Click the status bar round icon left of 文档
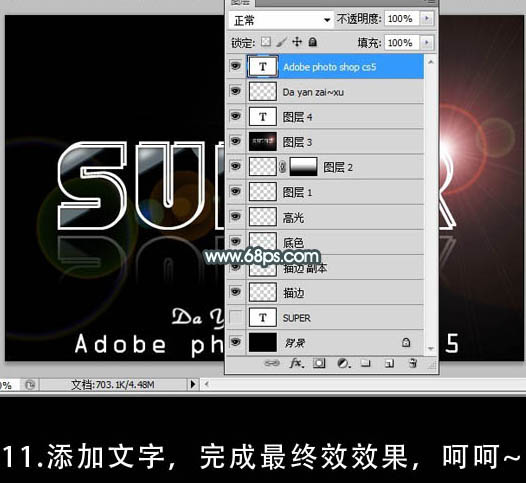 click(30, 385)
